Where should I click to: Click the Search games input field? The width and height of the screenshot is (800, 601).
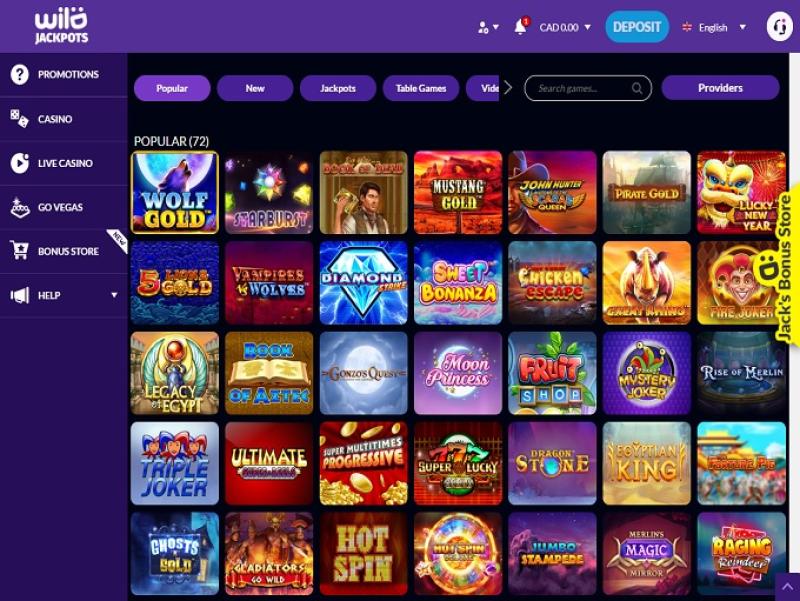click(588, 88)
